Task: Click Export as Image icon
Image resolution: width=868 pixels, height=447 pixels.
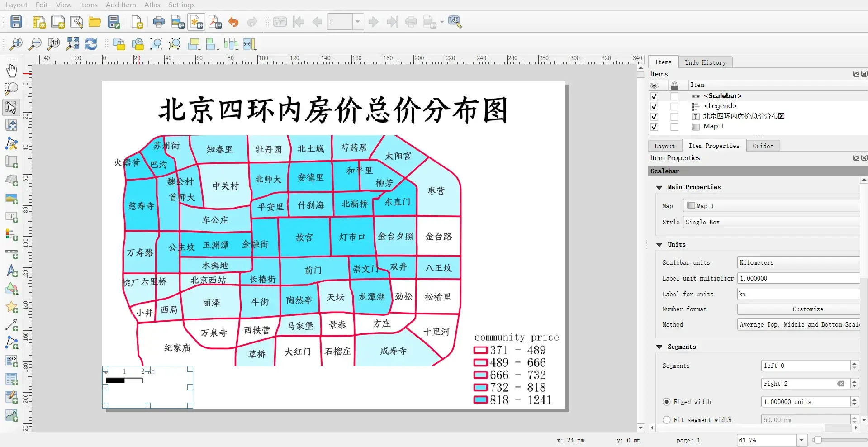Action: tap(178, 22)
